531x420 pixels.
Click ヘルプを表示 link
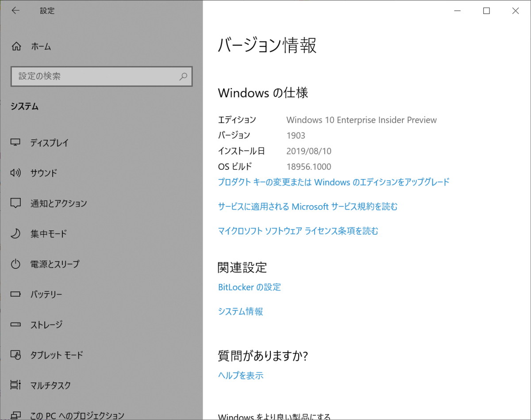241,375
